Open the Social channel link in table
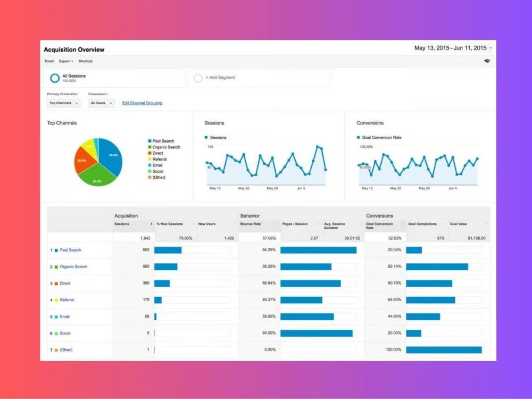Image resolution: width=532 pixels, height=399 pixels. 65,333
